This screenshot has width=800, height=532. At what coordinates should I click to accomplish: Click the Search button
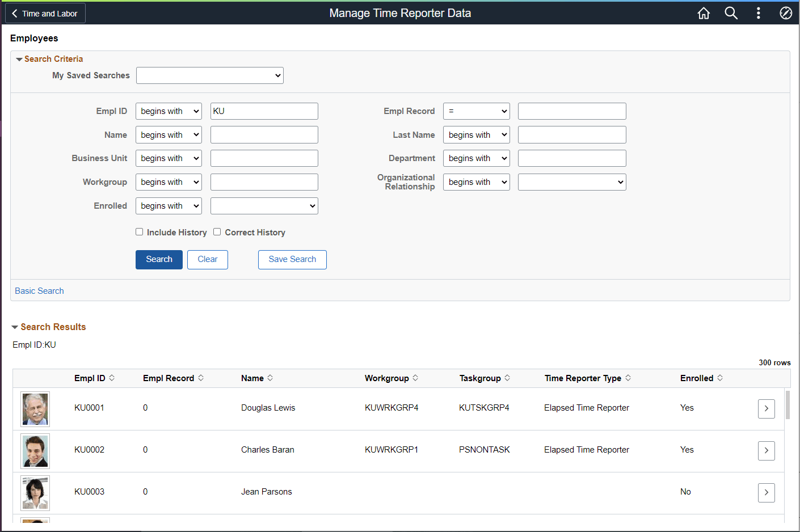(159, 259)
